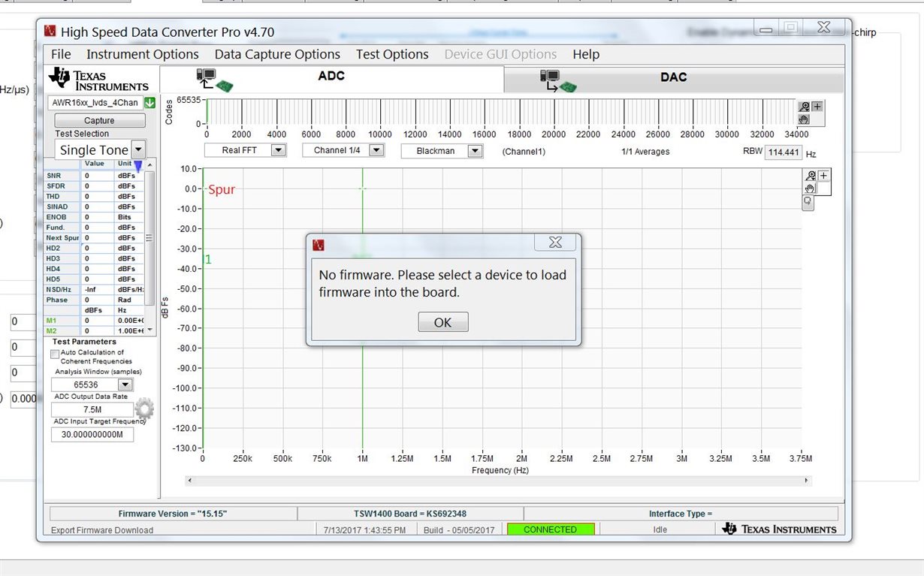This screenshot has width=924, height=576.
Task: Click the M2 marker row
Action: pyautogui.click(x=94, y=330)
